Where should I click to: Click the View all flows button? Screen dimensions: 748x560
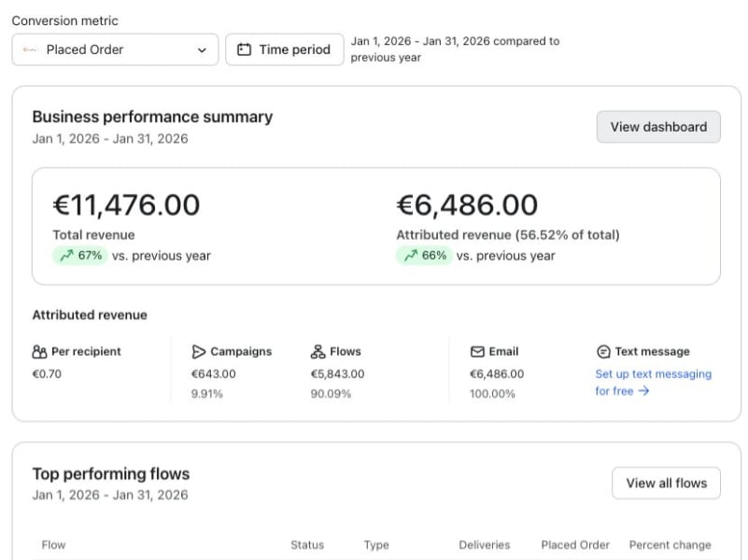(666, 483)
